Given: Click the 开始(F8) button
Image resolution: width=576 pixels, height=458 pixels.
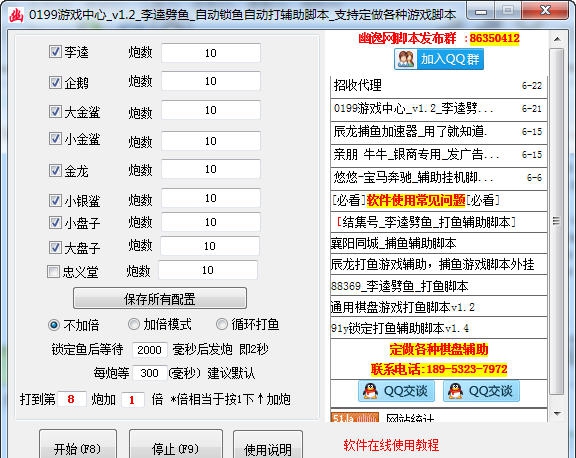Looking at the screenshot, I should click(78, 444).
